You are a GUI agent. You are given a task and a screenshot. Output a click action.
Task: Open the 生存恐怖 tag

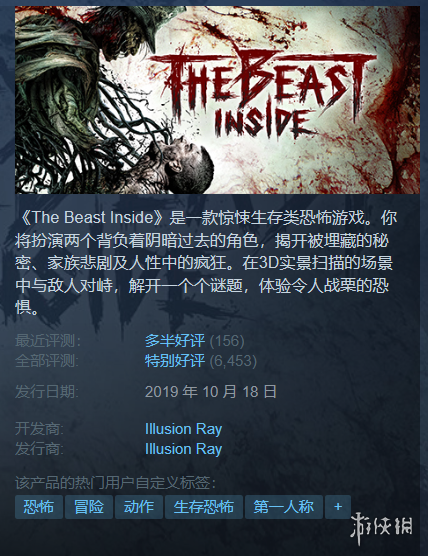click(204, 507)
